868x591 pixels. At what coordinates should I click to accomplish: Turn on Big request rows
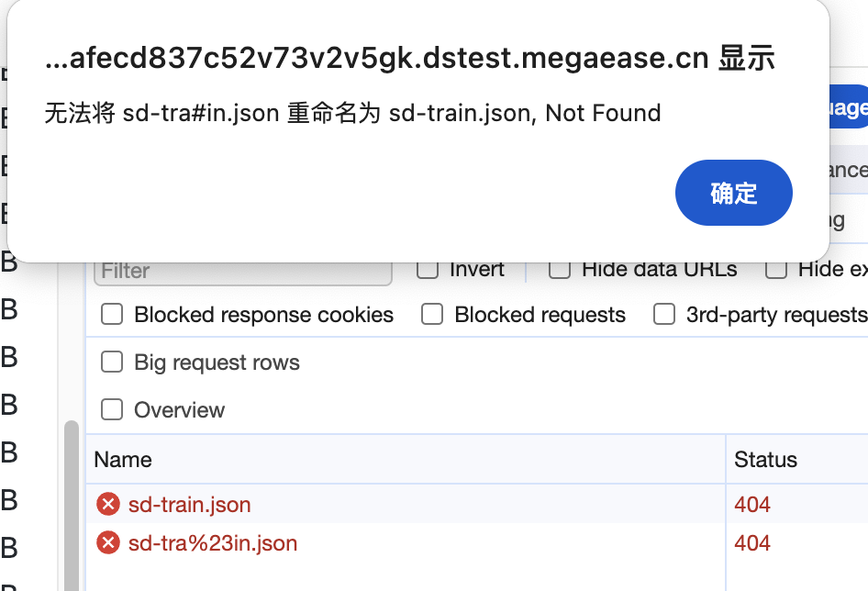point(112,362)
